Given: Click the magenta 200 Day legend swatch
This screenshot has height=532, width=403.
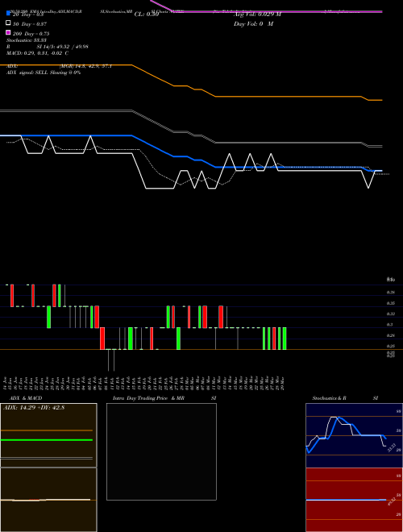Looking at the screenshot, I should coord(8,32).
